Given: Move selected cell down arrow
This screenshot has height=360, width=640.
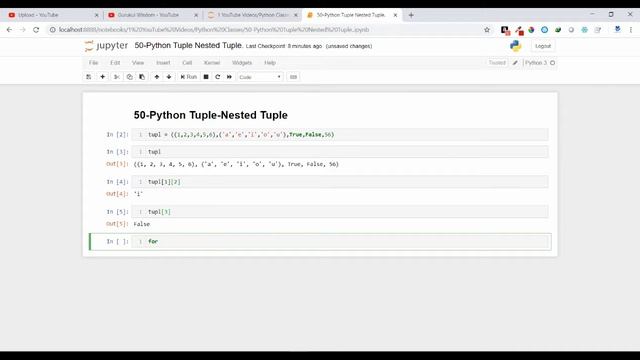Looking at the screenshot, I should (169, 77).
